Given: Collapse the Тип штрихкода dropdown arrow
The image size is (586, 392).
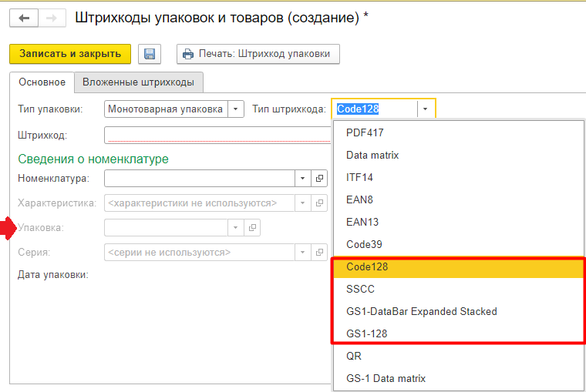Looking at the screenshot, I should tap(426, 109).
